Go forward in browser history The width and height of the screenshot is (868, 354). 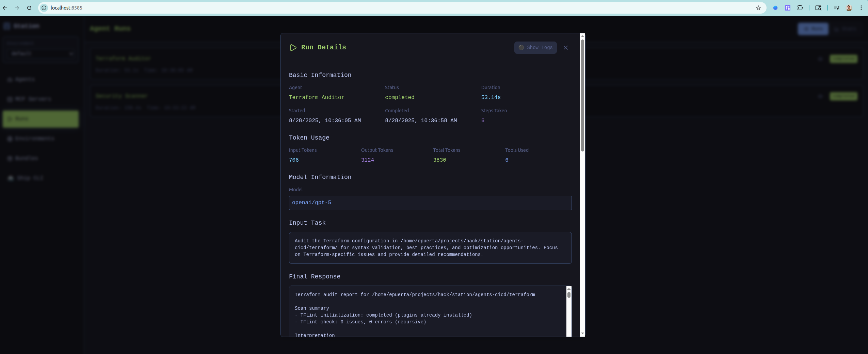tap(17, 8)
